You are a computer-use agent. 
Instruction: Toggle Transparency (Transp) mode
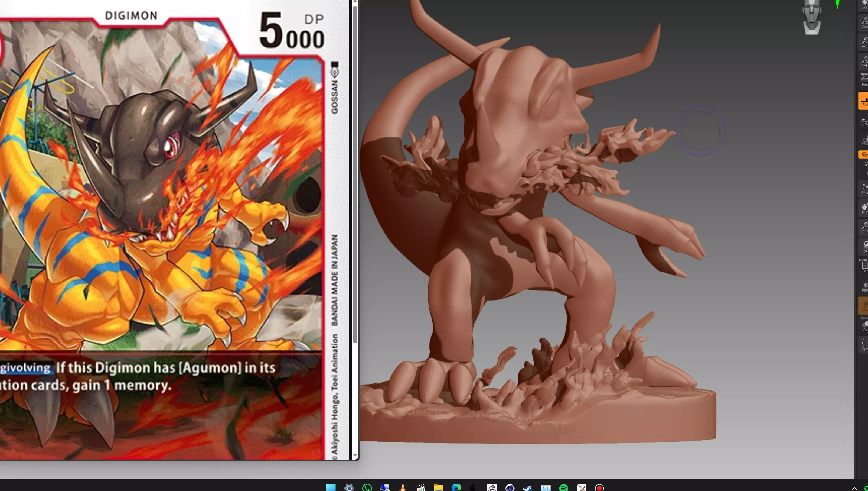click(864, 286)
